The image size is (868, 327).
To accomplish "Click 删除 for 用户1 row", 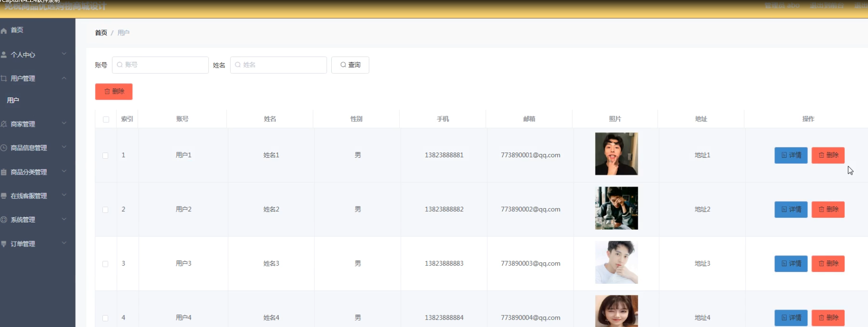I will tap(828, 155).
